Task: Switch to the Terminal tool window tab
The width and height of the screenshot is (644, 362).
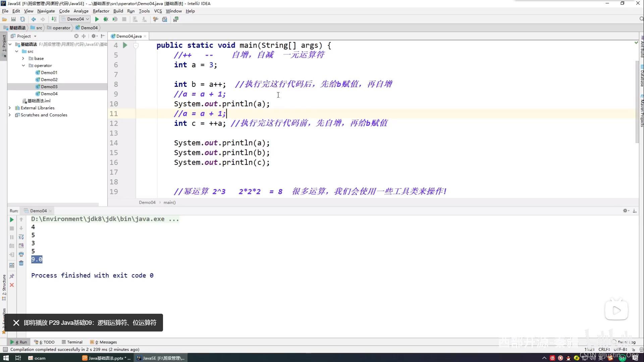Action: tap(72, 342)
